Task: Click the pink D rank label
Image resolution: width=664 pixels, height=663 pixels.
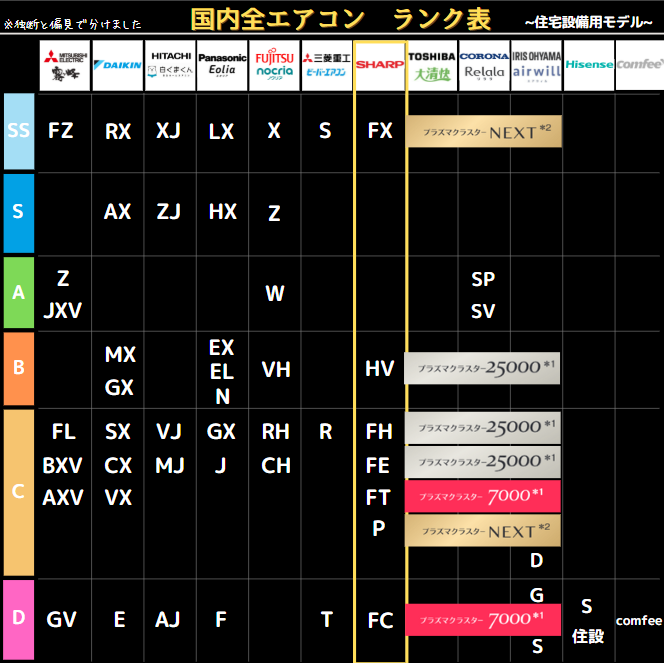Action: coord(19,619)
